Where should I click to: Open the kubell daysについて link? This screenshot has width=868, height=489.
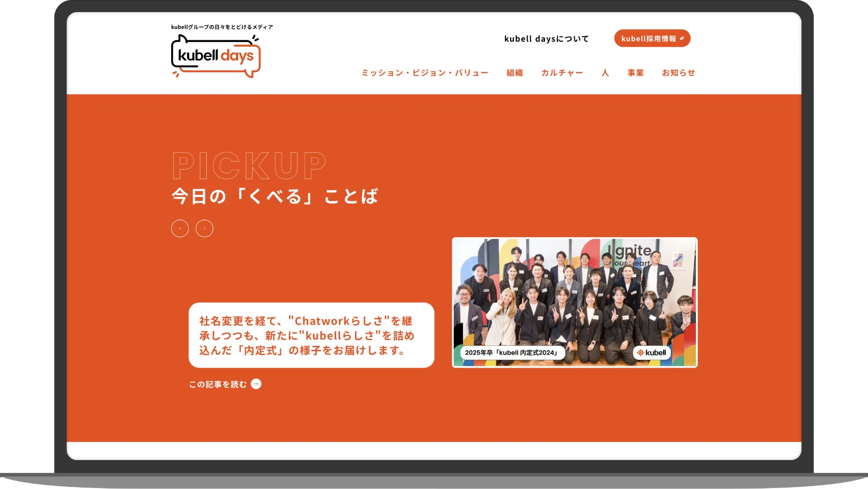pyautogui.click(x=546, y=39)
